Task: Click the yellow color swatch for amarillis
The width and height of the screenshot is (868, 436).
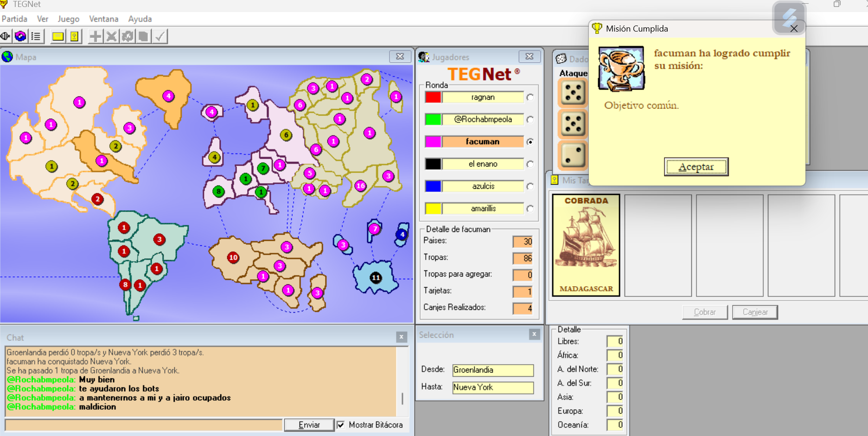Action: [433, 209]
